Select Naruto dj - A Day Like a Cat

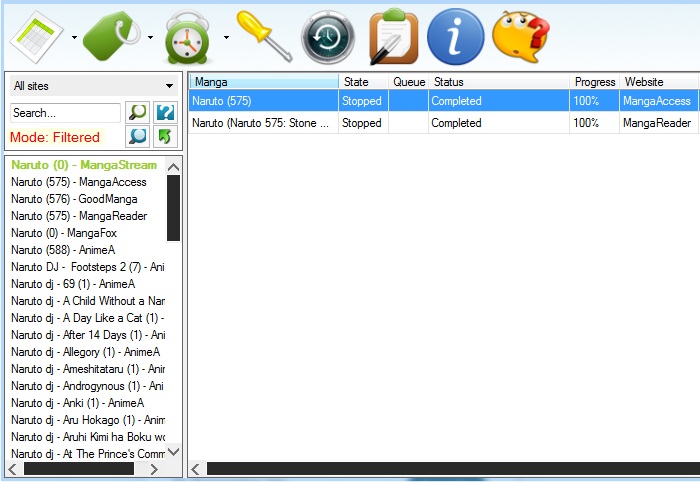tap(88, 318)
